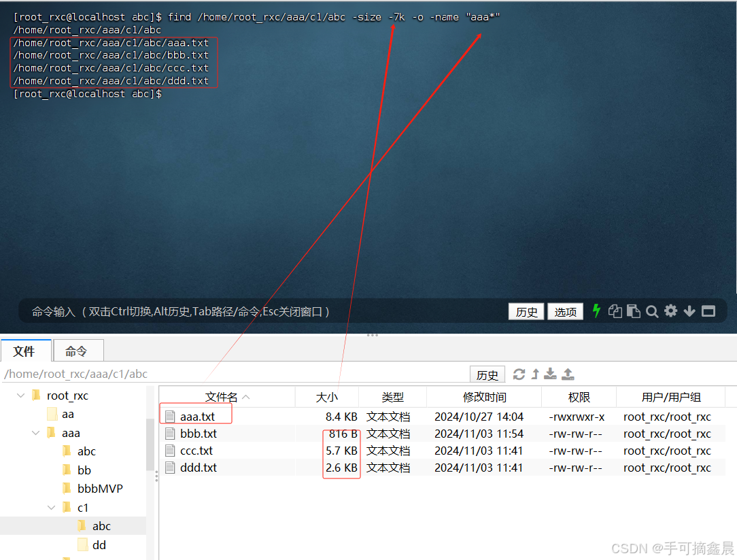Go up a directory using the up-arrow icon

[x=536, y=374]
